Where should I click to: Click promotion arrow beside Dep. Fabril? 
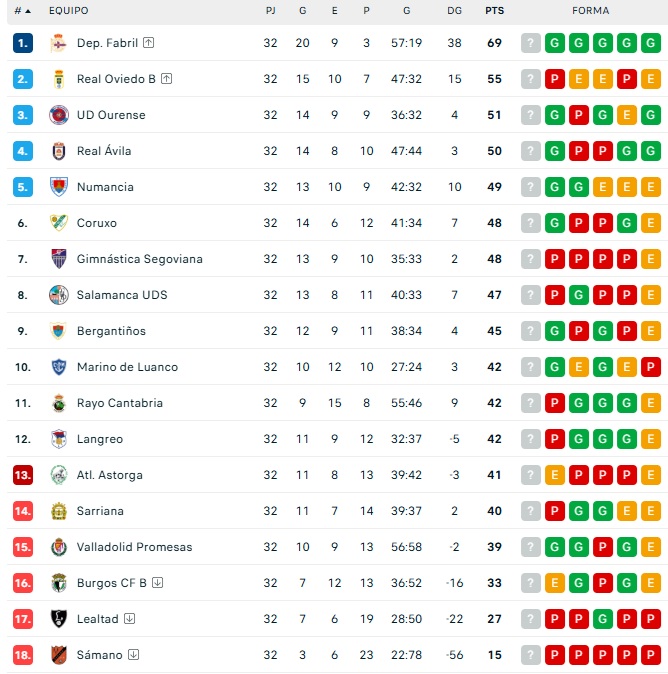pyautogui.click(x=149, y=43)
